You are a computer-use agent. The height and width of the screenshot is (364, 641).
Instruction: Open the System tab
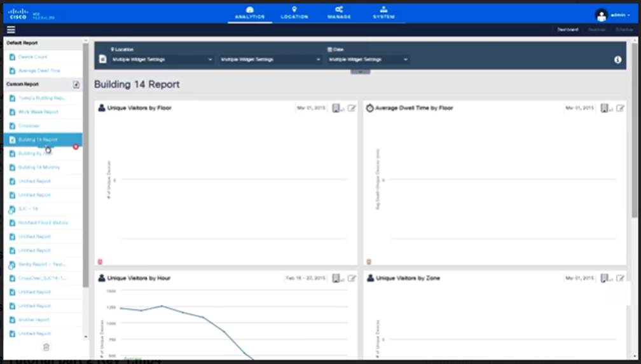383,13
